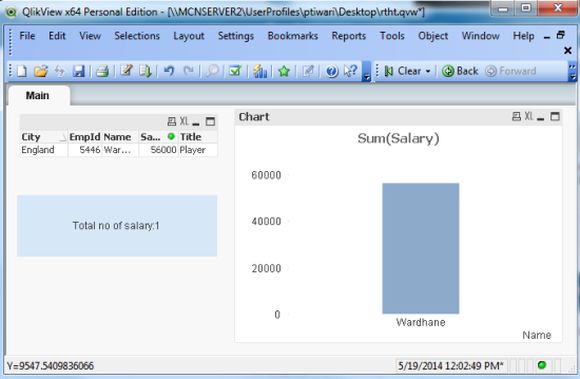Open the Layout menu
The height and width of the screenshot is (379, 580).
[x=189, y=36]
